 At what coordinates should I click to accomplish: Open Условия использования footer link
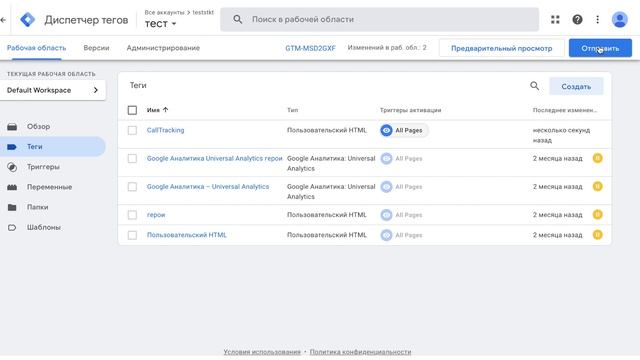tap(262, 352)
